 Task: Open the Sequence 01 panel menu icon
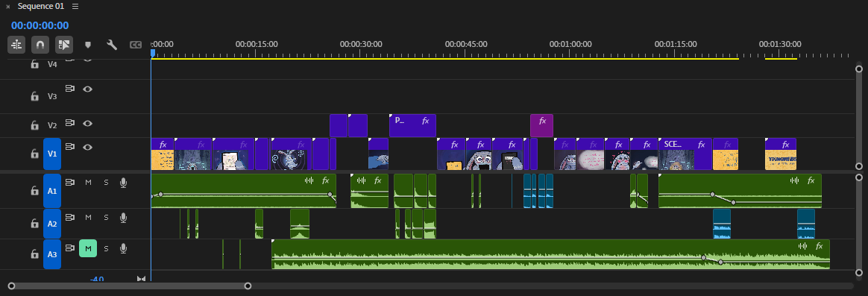point(75,7)
